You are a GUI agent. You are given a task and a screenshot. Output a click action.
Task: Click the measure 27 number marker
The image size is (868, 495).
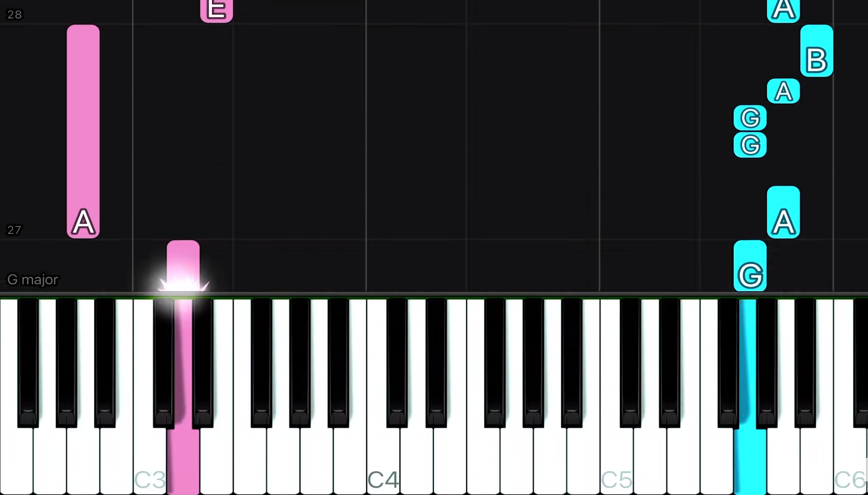point(14,230)
